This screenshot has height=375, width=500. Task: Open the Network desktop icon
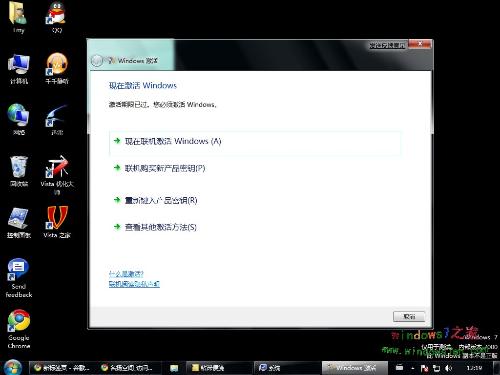19,119
